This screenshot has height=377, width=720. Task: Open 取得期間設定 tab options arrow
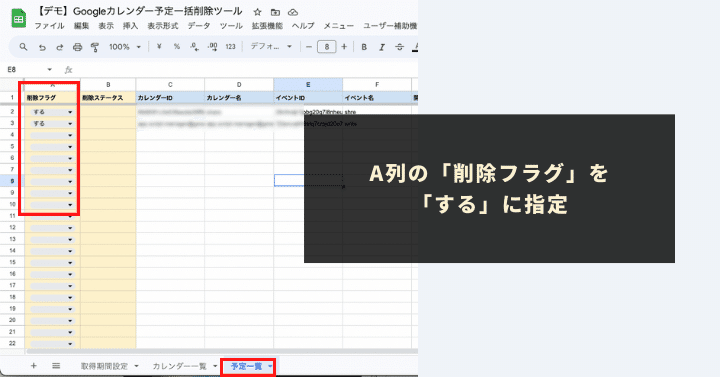click(x=136, y=366)
